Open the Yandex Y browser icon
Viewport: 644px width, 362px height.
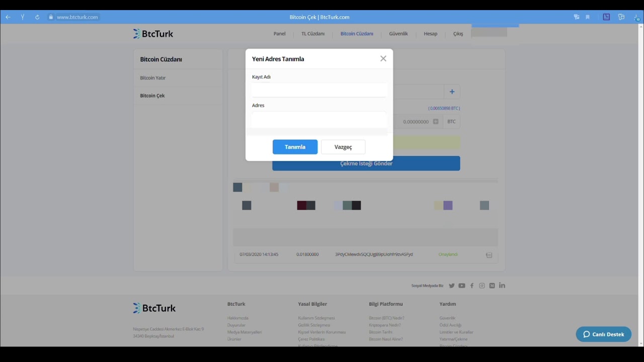point(23,17)
